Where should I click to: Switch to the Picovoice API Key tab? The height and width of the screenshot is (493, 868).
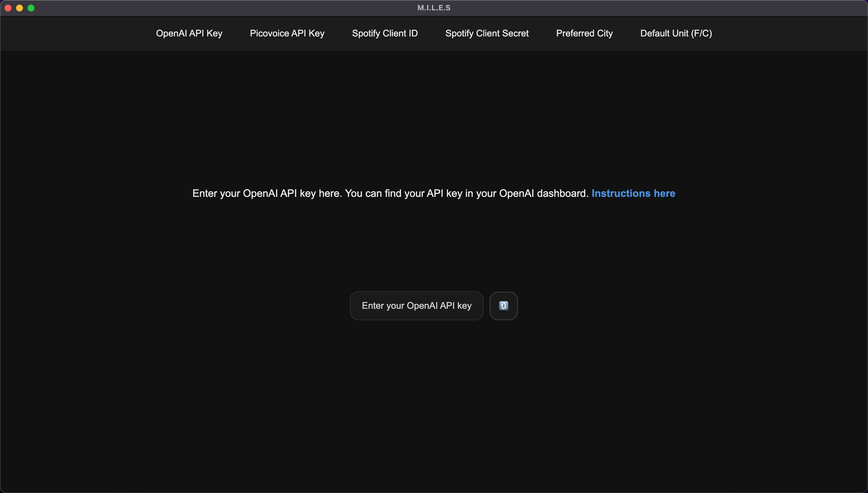287,33
